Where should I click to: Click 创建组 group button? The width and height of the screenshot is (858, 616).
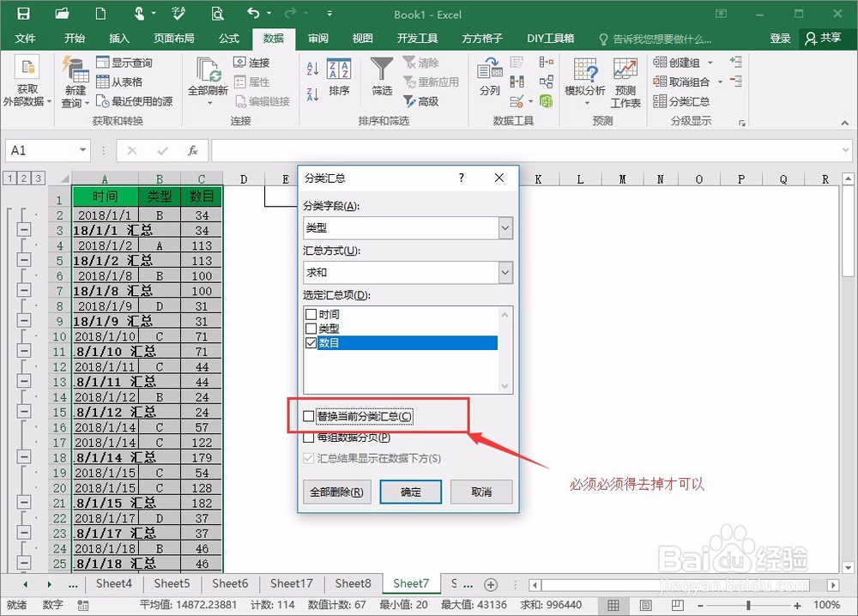tap(677, 63)
